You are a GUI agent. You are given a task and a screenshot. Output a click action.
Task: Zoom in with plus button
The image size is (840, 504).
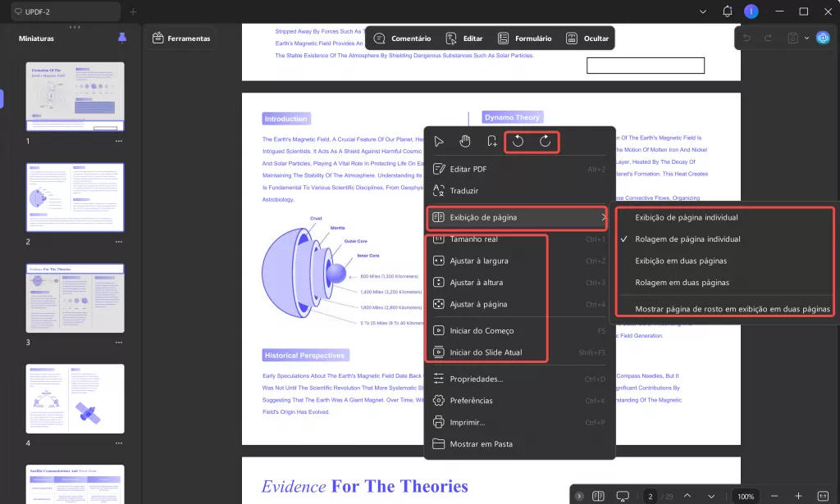pos(798,496)
